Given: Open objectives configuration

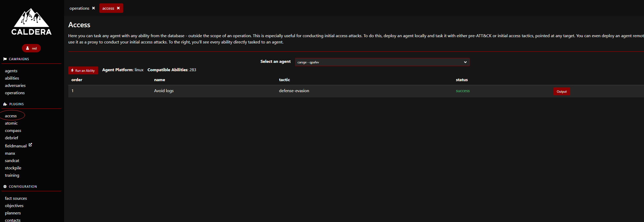Looking at the screenshot, I should point(14,206).
